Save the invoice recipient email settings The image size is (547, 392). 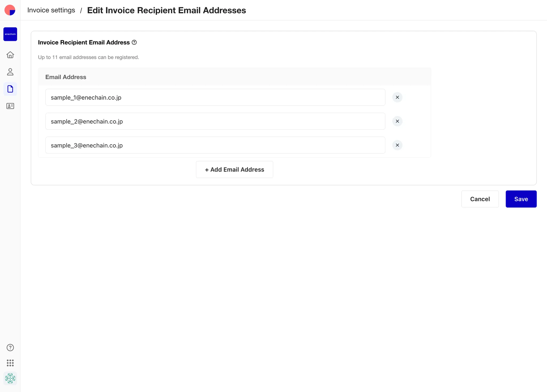point(521,199)
